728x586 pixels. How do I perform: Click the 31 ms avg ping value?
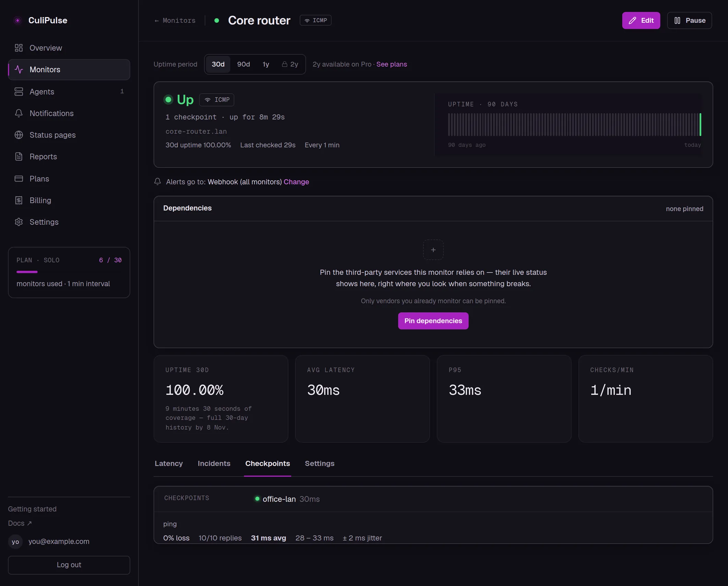(269, 538)
